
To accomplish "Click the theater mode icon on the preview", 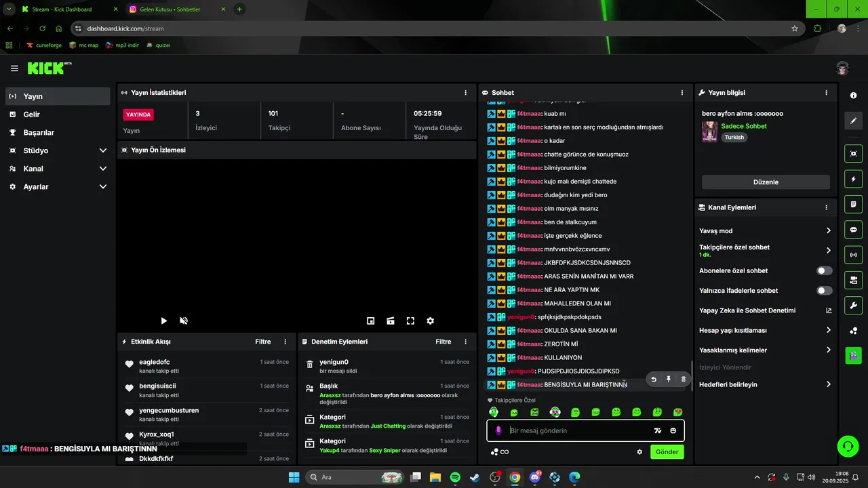I will pyautogui.click(x=391, y=321).
